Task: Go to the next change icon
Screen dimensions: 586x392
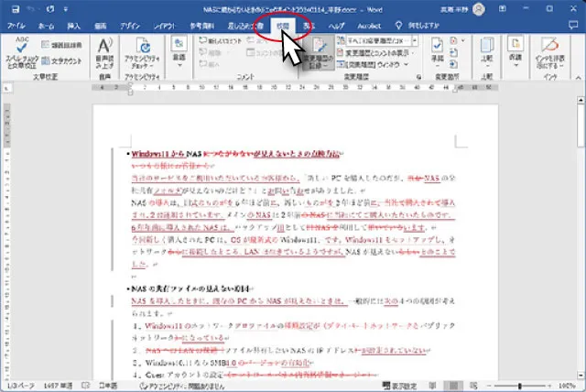Action: [453, 65]
